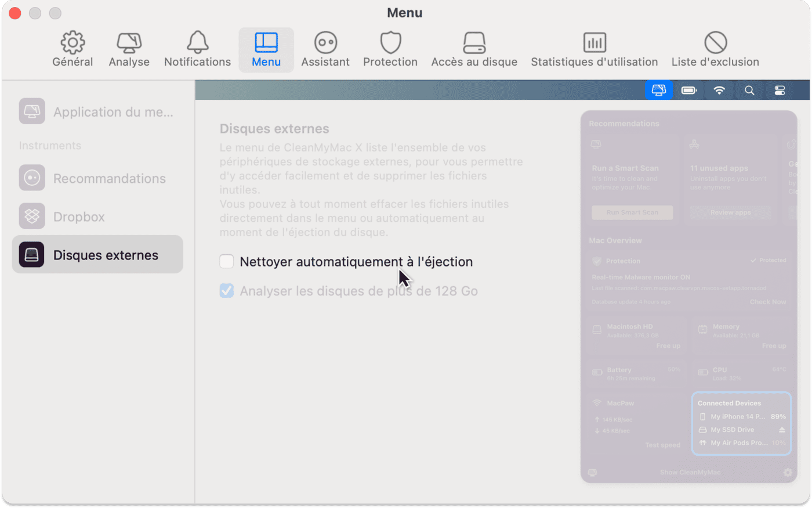Screen dimensions: 812x508
Task: Switch to the Analyse tab
Action: [x=129, y=50]
